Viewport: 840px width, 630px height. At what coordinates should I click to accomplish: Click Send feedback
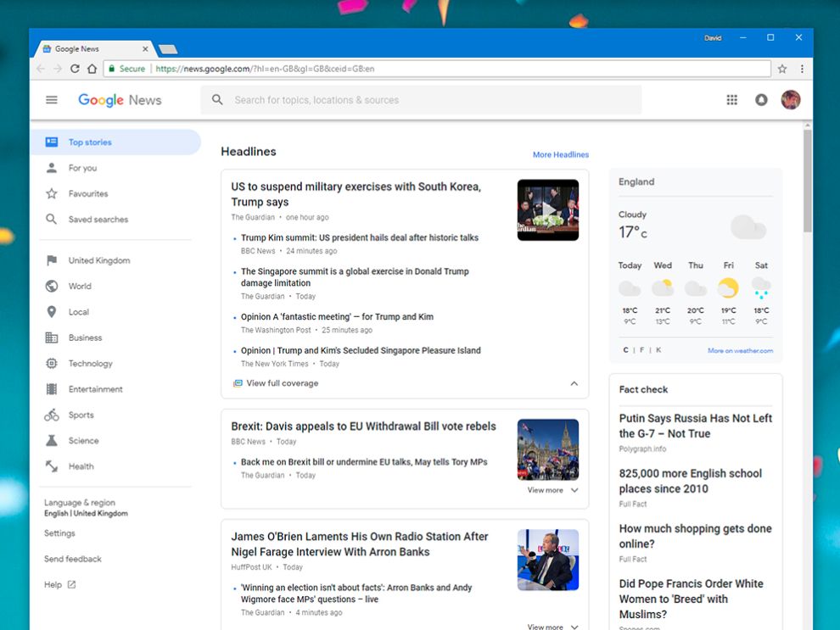(x=72, y=559)
